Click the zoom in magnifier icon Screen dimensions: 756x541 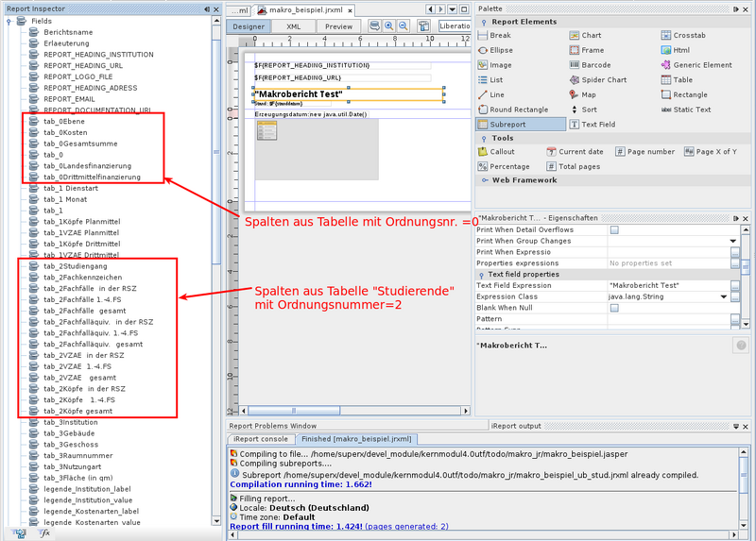(x=388, y=26)
